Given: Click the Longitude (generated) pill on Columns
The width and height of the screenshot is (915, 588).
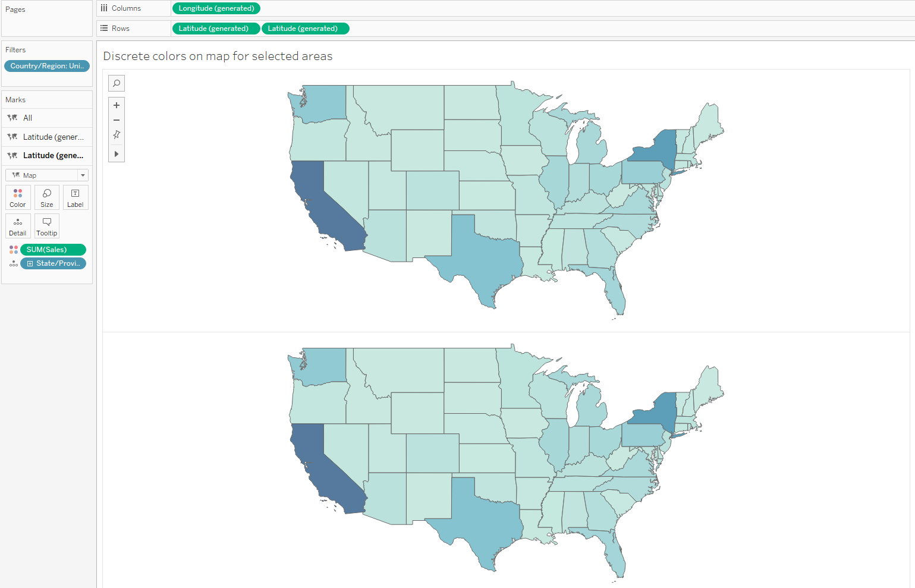Looking at the screenshot, I should 216,8.
